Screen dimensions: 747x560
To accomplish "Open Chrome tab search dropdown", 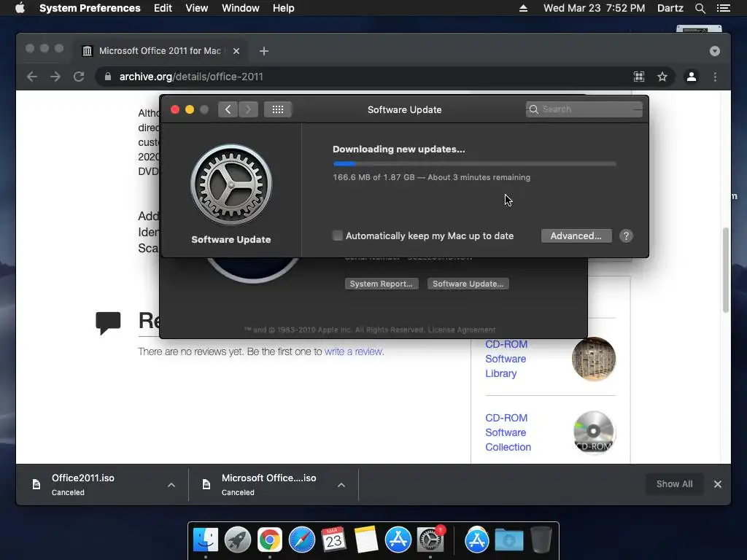I will coord(715,51).
